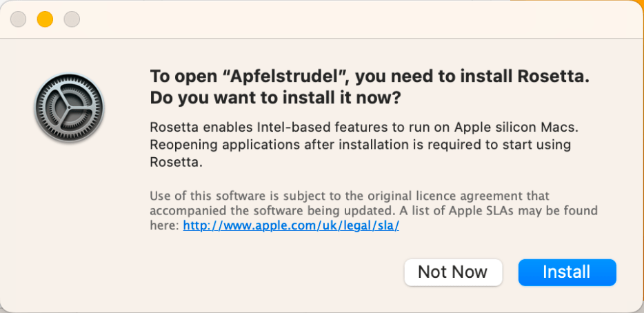Viewport: 644px width, 313px height.
Task: Click the "accompanied the software being updated" text
Action: point(257,210)
